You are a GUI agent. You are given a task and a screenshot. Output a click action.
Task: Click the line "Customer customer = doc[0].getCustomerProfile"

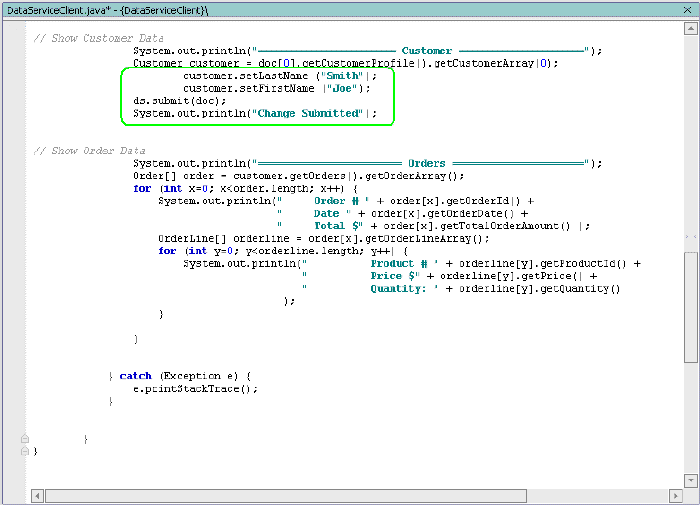[x=346, y=63]
